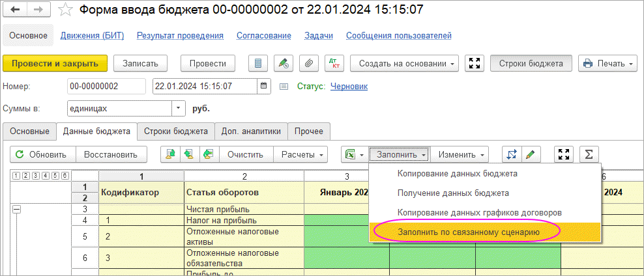Choose Копирование данных бюджета from the menu
Screen dimensions: 644x276
click(457, 174)
